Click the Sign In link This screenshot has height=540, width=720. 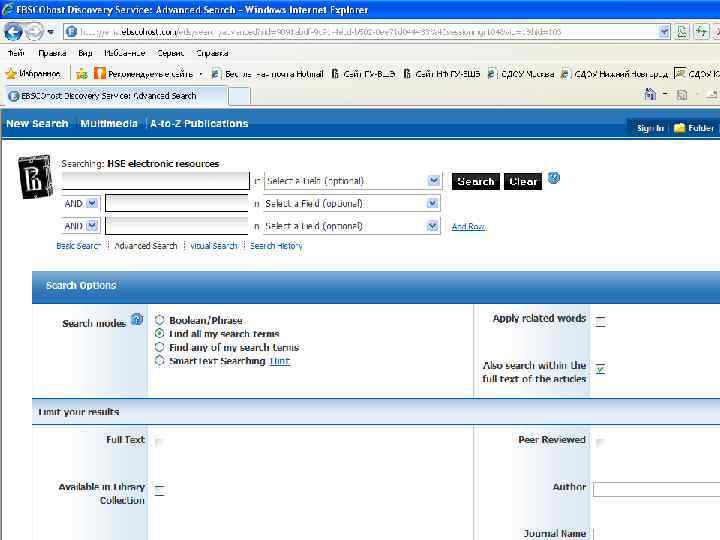[650, 128]
